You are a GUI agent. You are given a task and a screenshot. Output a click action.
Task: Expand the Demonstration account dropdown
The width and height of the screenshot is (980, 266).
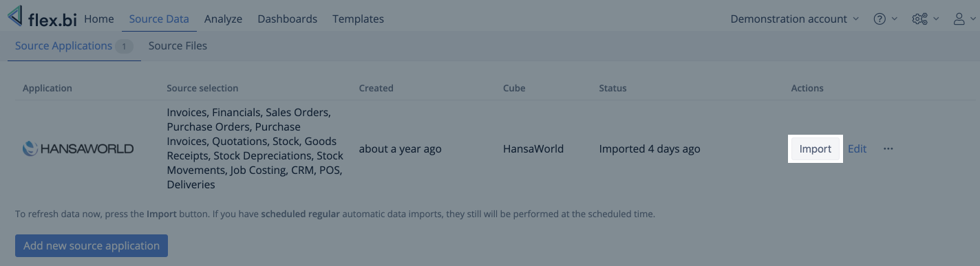tap(795, 19)
